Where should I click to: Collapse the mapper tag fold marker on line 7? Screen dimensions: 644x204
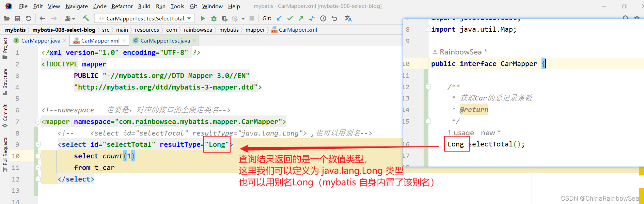click(x=38, y=122)
